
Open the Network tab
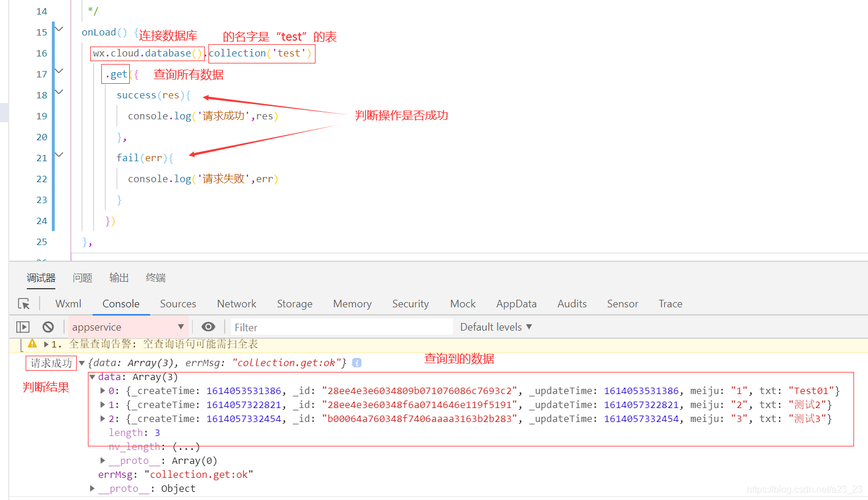tap(236, 304)
